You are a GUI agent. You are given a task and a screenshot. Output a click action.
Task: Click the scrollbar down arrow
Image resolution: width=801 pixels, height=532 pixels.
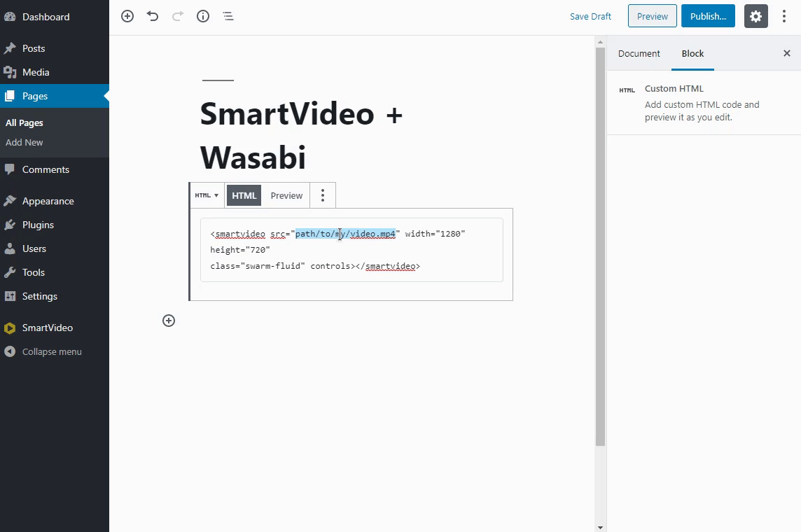[600, 527]
